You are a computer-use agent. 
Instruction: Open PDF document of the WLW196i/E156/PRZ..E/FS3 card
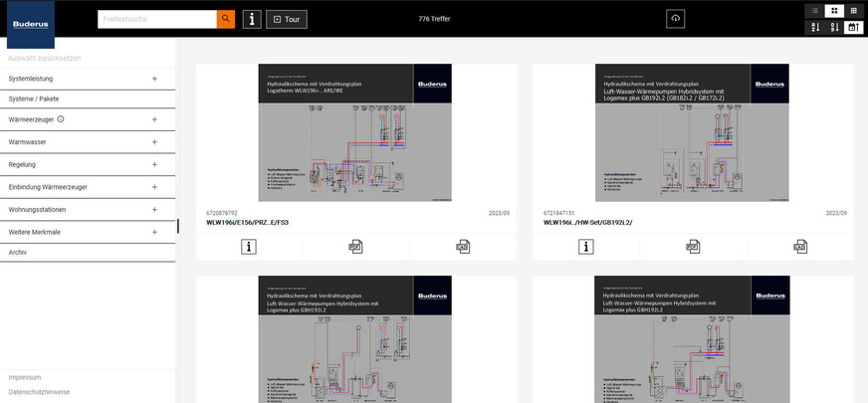click(355, 246)
